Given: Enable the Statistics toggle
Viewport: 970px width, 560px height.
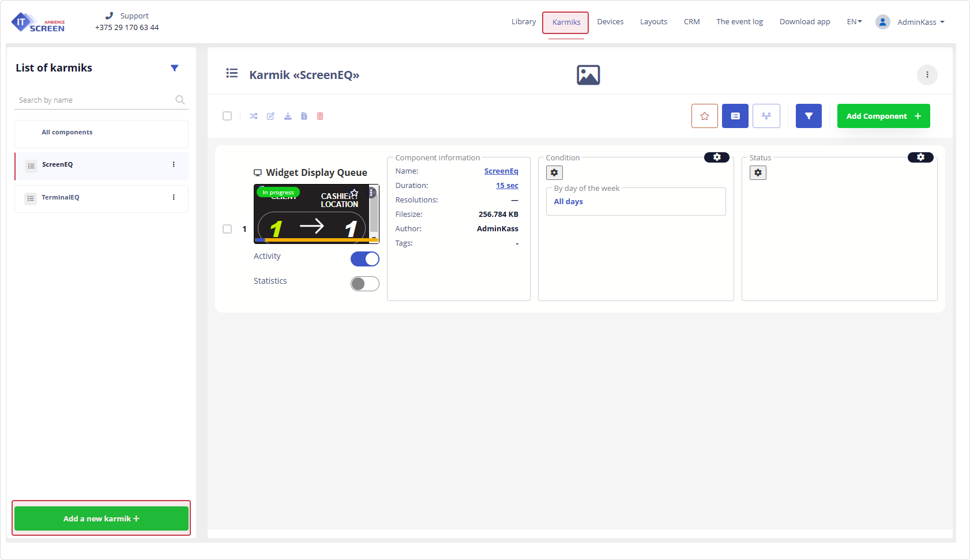Looking at the screenshot, I should click(365, 284).
